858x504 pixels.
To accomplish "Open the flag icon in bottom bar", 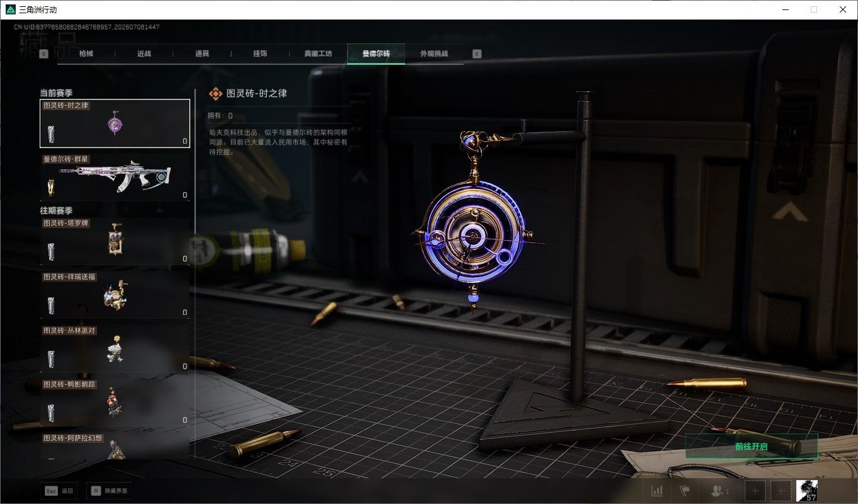I will pyautogui.click(x=685, y=491).
